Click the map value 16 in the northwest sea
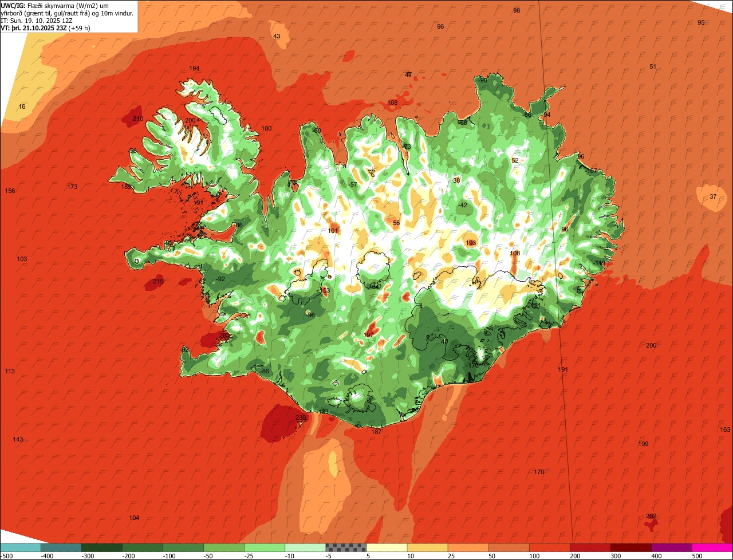The width and height of the screenshot is (733, 560). (x=22, y=107)
